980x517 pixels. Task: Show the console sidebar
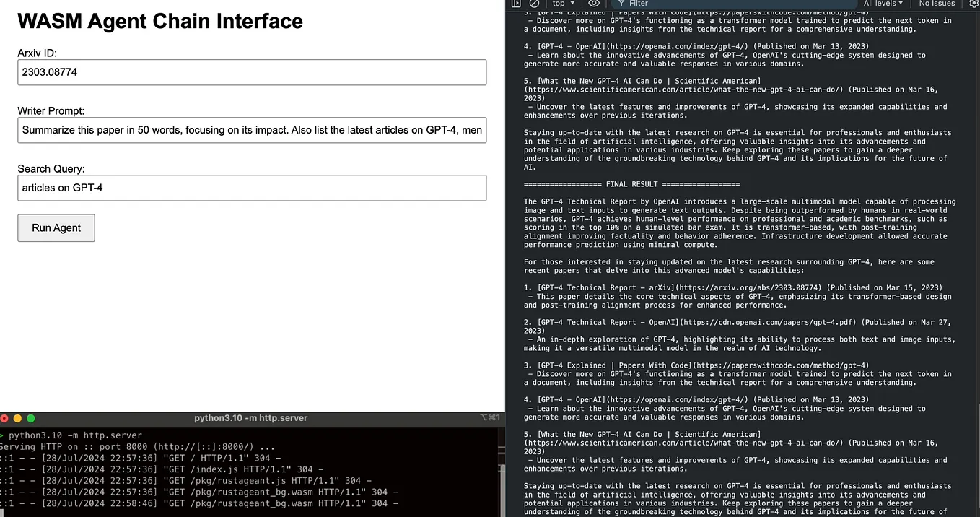517,4
